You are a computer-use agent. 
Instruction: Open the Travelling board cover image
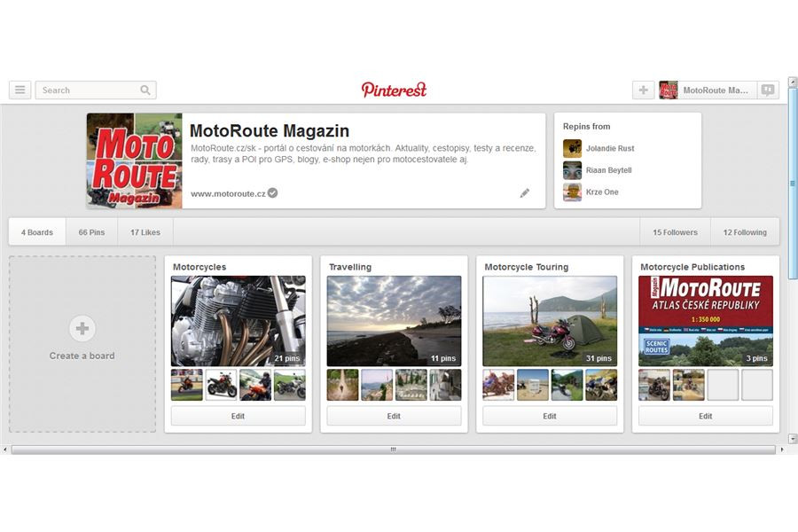point(394,320)
